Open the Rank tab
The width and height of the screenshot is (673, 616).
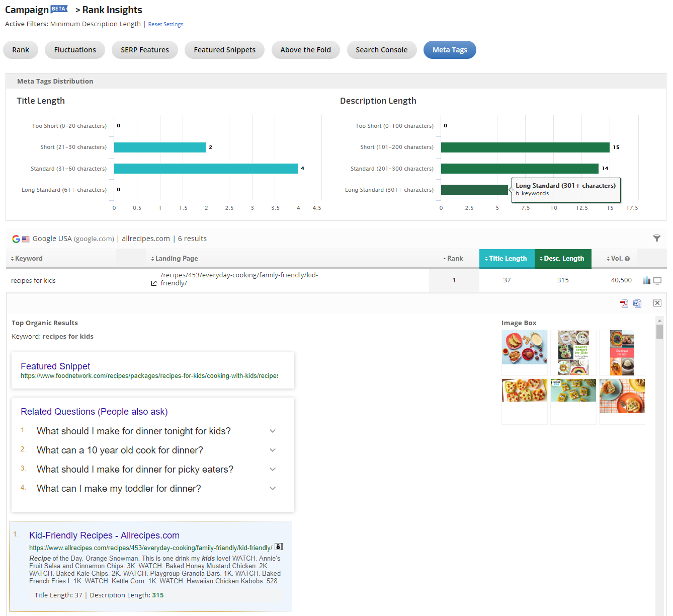click(21, 50)
